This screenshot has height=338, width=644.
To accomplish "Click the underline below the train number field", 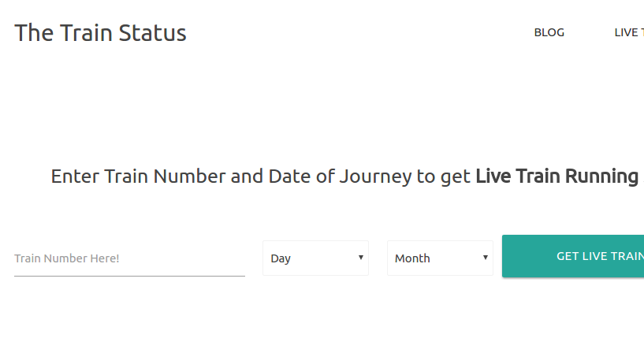I will pyautogui.click(x=129, y=276).
